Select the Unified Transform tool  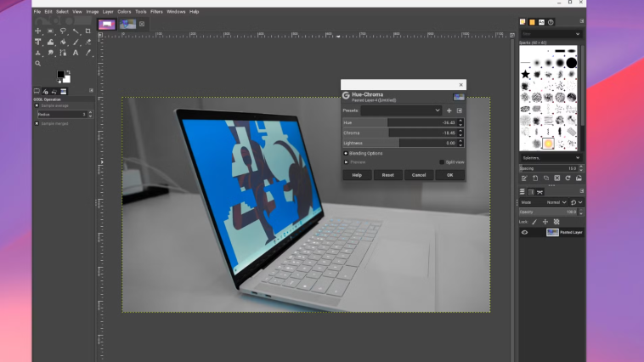click(x=37, y=42)
